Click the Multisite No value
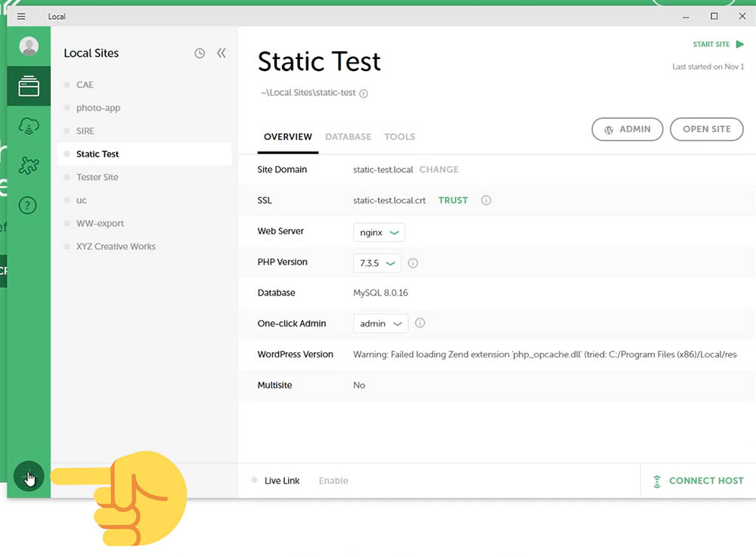 pos(359,385)
